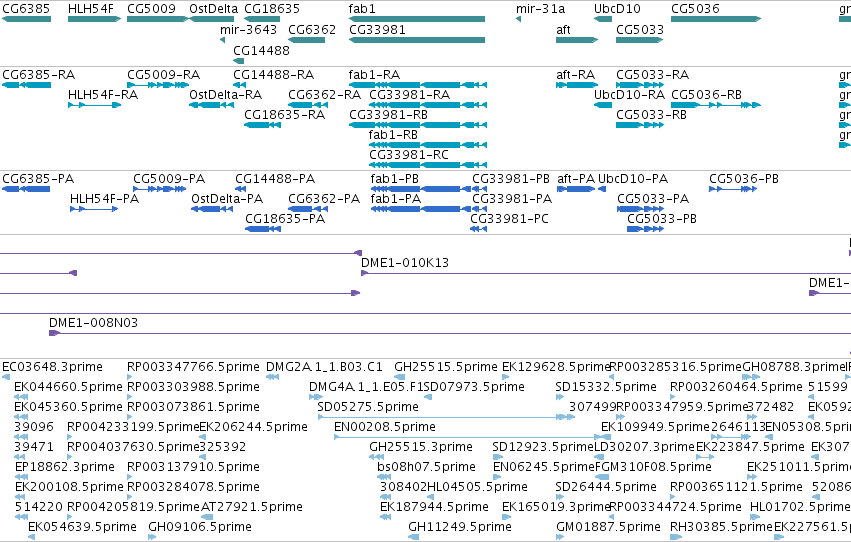
Task: Select the fab1-RB transcript label
Action: 393,135
